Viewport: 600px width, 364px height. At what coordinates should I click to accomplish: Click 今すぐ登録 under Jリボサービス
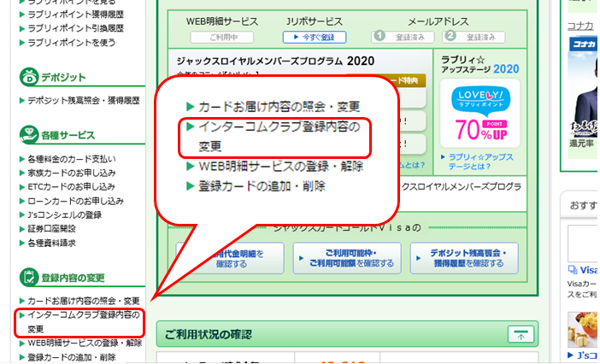coord(315,37)
